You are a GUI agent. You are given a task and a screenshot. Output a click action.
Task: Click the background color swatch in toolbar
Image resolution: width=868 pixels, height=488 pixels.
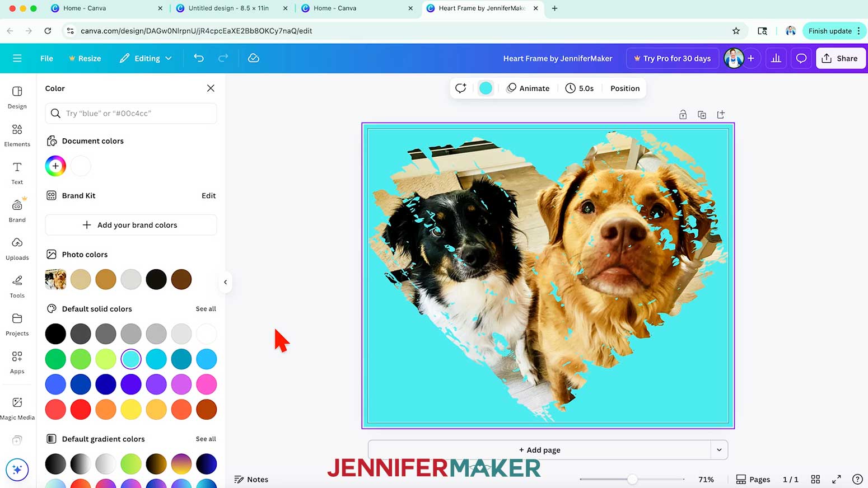tap(486, 88)
